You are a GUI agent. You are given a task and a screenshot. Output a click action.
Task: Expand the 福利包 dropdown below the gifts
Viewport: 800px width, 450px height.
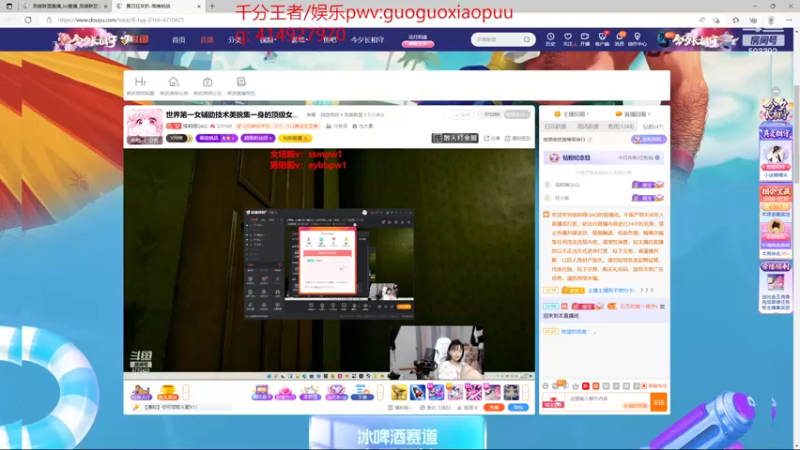(x=399, y=408)
